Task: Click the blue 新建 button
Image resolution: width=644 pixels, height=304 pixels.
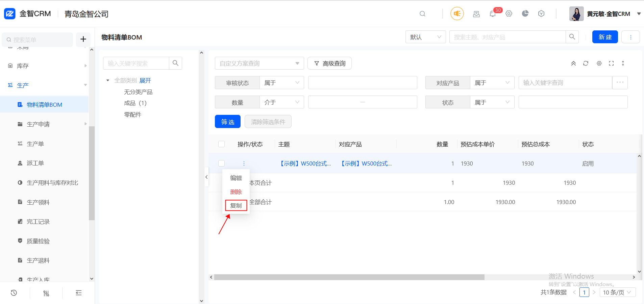Action: click(x=605, y=37)
